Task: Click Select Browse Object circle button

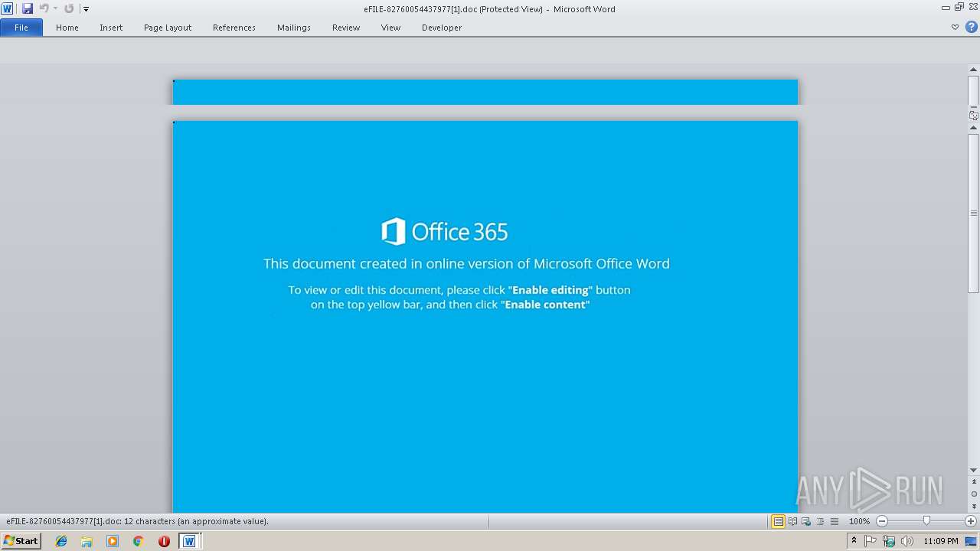Action: click(974, 494)
